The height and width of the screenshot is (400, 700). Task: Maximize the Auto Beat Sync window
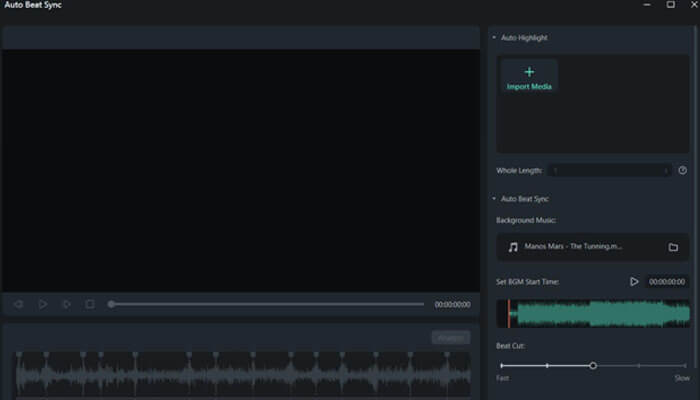coord(671,4)
